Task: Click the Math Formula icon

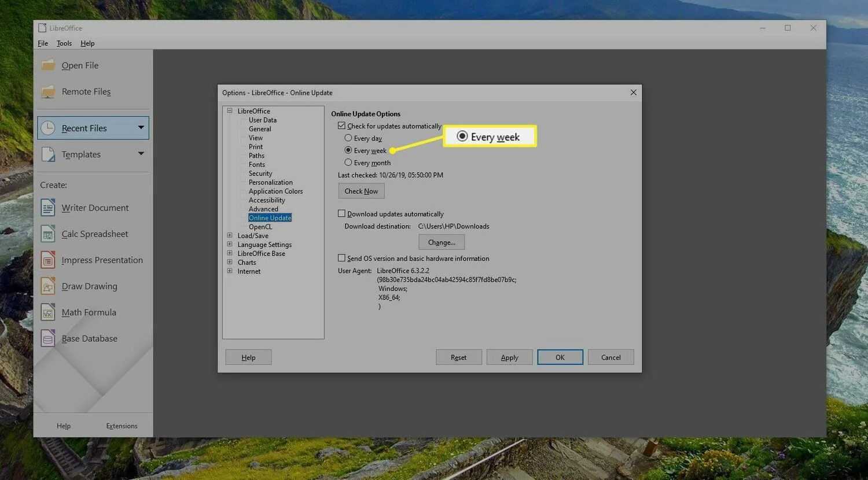Action: point(48,312)
